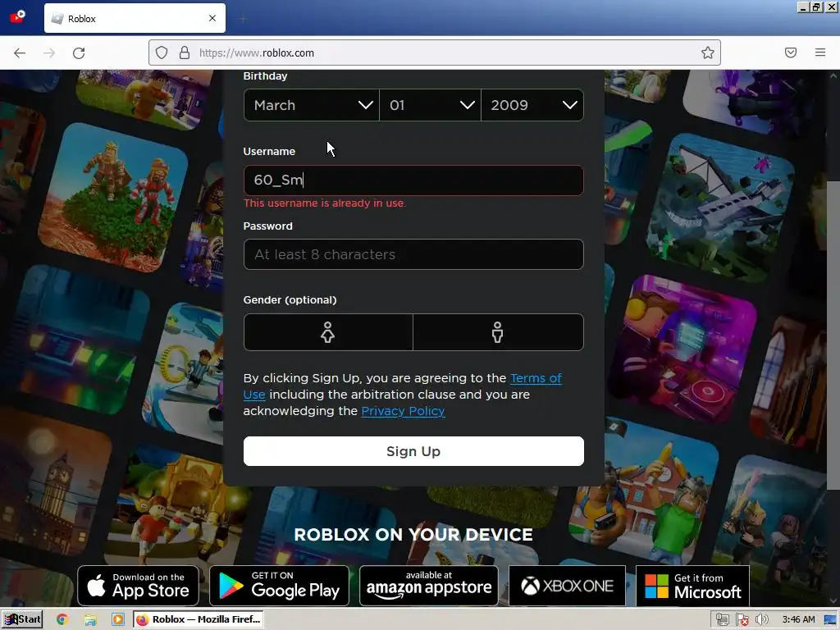Viewport: 840px width, 630px height.
Task: Reload the Roblox page
Action: pos(79,52)
